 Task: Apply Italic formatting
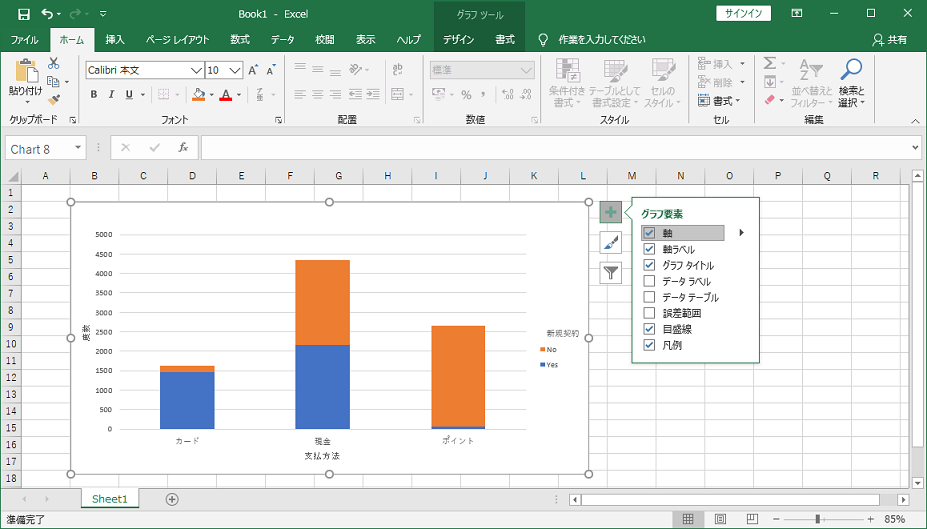pos(112,95)
